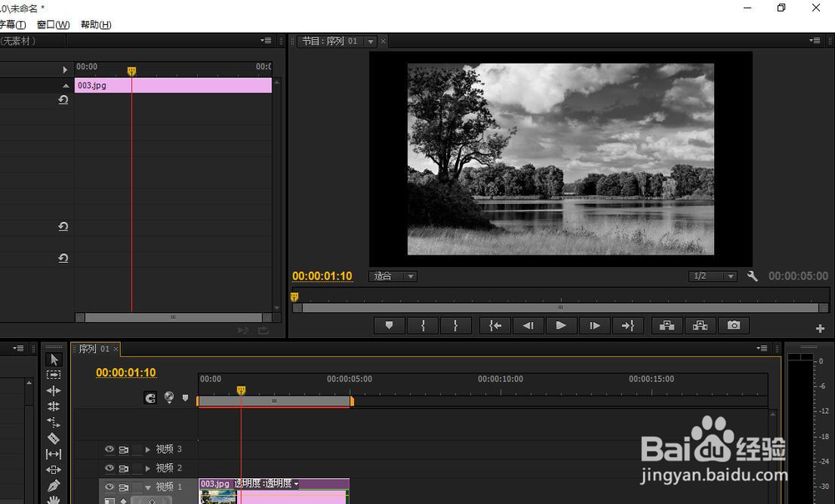Toggle sync lock on 视频 3 track

coord(124,450)
